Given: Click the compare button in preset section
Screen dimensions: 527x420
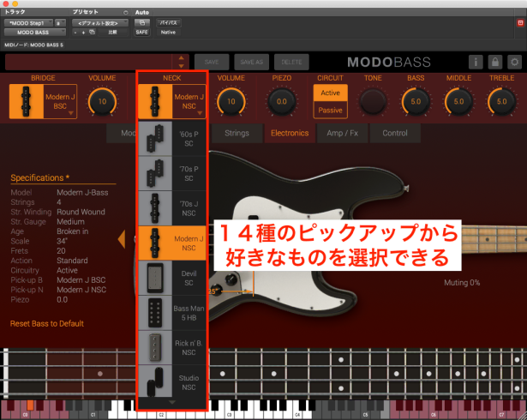Looking at the screenshot, I should pos(112,33).
